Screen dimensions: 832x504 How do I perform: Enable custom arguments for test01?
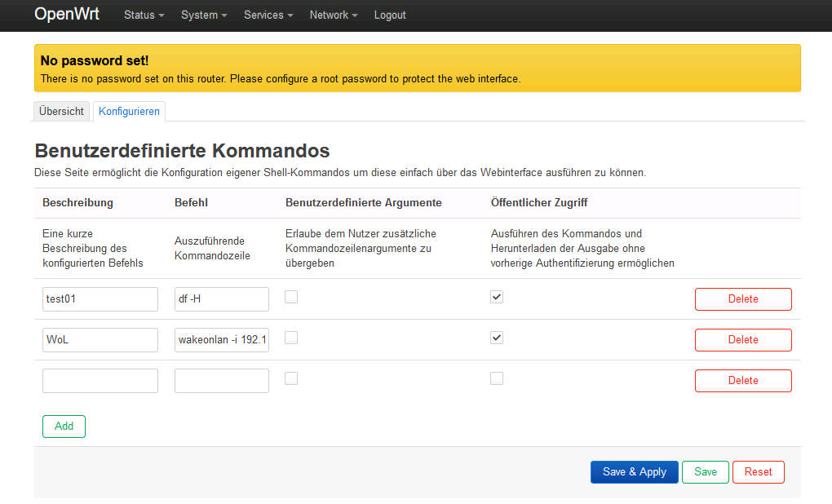tap(291, 298)
